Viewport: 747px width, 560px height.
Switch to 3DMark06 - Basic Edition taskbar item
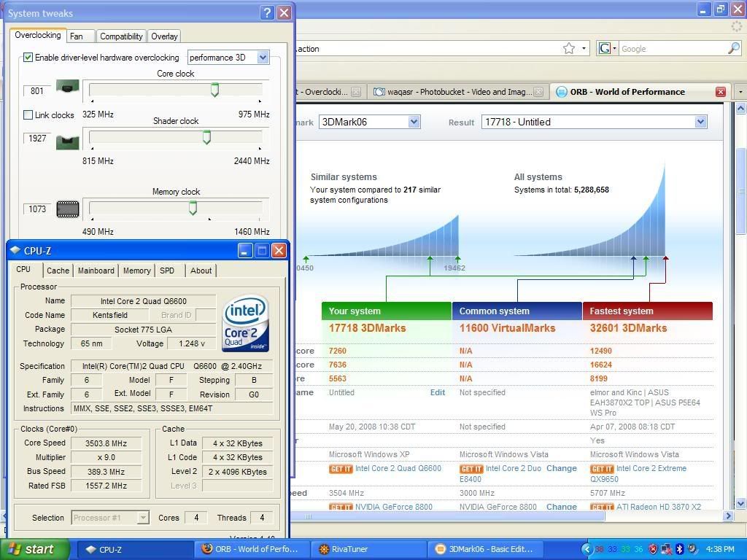tap(487, 550)
